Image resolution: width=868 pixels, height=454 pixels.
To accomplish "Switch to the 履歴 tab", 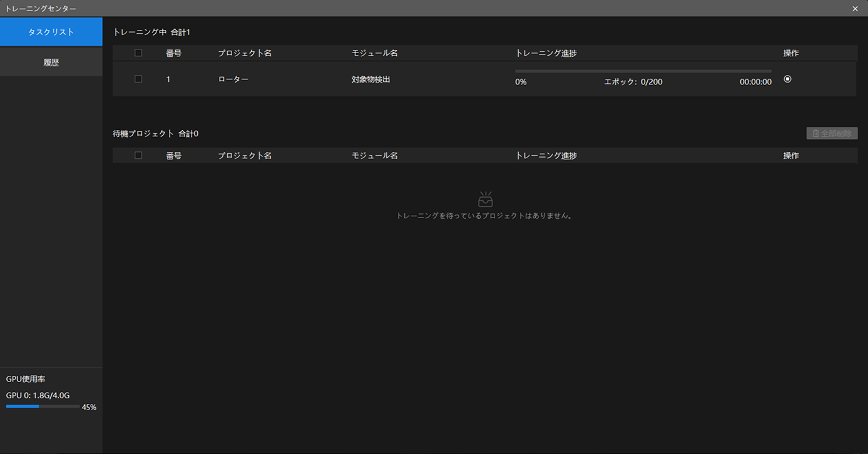I will [x=51, y=63].
